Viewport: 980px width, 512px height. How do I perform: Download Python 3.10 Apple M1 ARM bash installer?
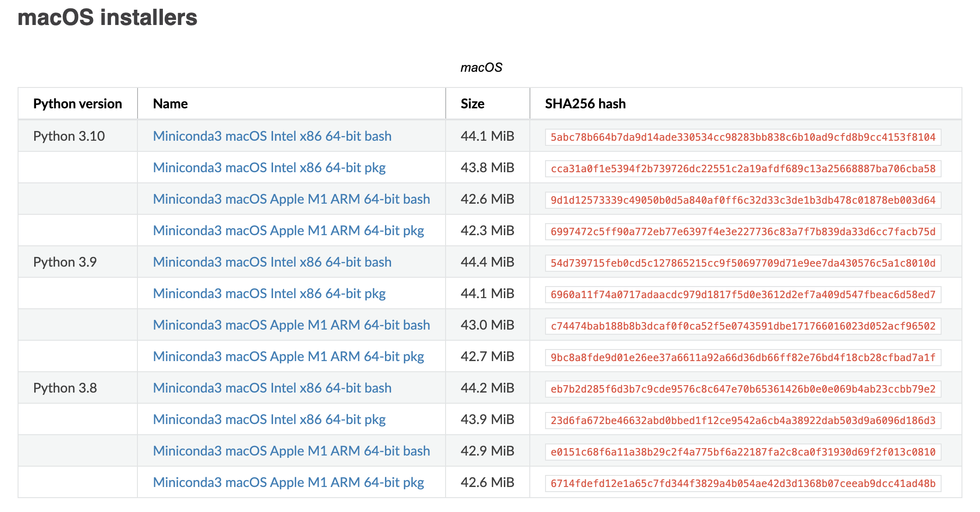tap(291, 199)
